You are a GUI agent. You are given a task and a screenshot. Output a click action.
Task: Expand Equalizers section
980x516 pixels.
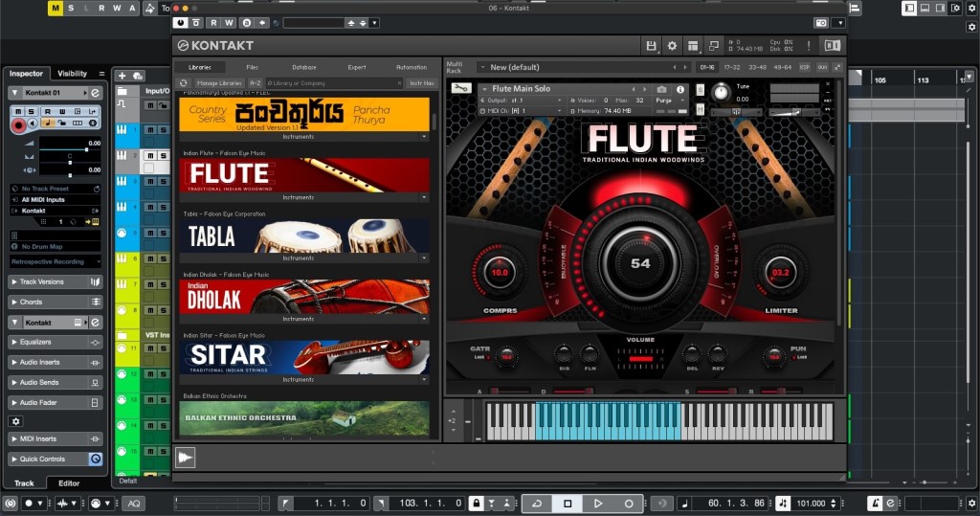point(55,342)
